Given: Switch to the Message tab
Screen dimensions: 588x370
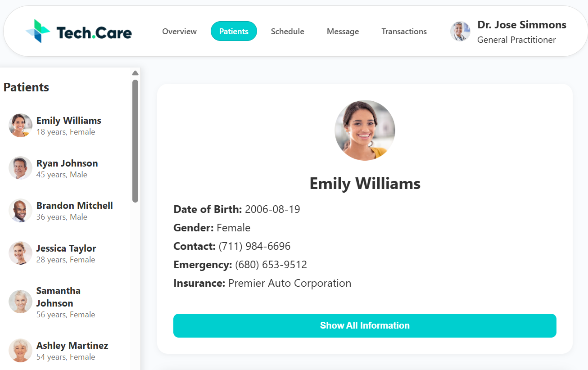Looking at the screenshot, I should click(343, 32).
